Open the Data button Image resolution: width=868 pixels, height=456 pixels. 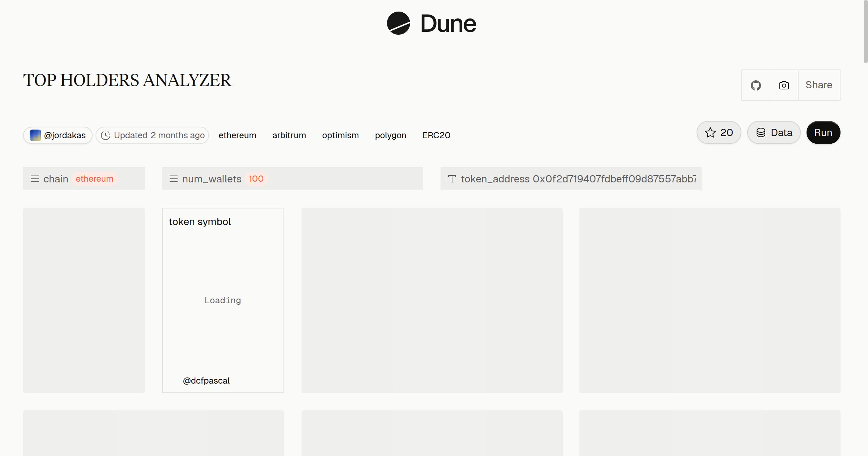[774, 132]
